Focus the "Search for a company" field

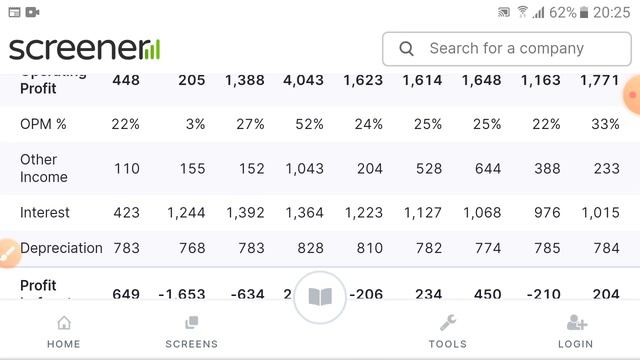(507, 49)
